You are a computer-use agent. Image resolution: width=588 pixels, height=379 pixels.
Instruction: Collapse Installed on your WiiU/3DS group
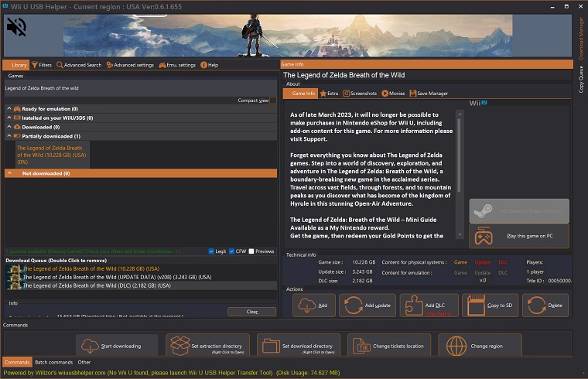(x=9, y=118)
